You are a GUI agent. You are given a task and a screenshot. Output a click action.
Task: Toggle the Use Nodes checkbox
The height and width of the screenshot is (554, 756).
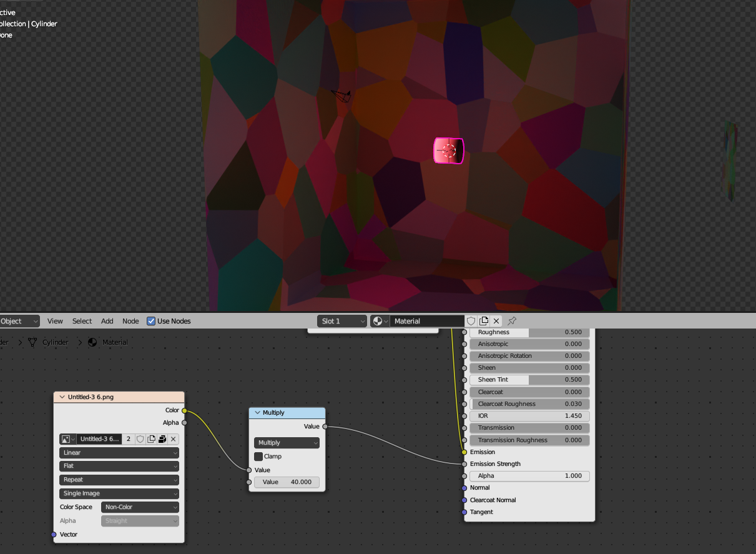[x=151, y=321]
